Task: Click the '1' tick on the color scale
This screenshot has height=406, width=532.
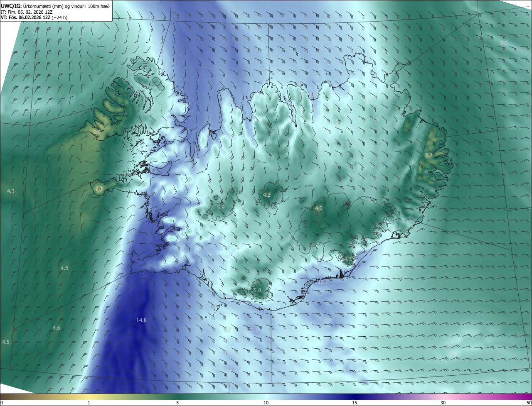Action: click(x=89, y=403)
